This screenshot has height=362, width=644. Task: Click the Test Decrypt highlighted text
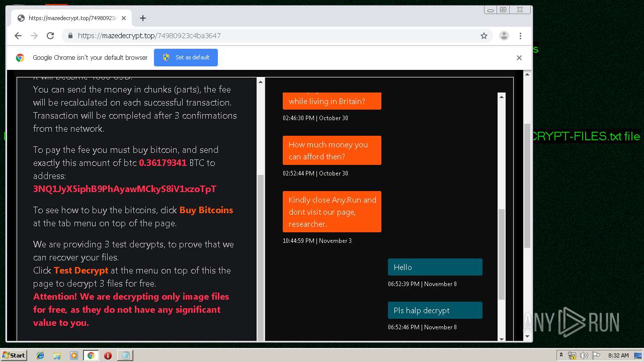(x=81, y=270)
